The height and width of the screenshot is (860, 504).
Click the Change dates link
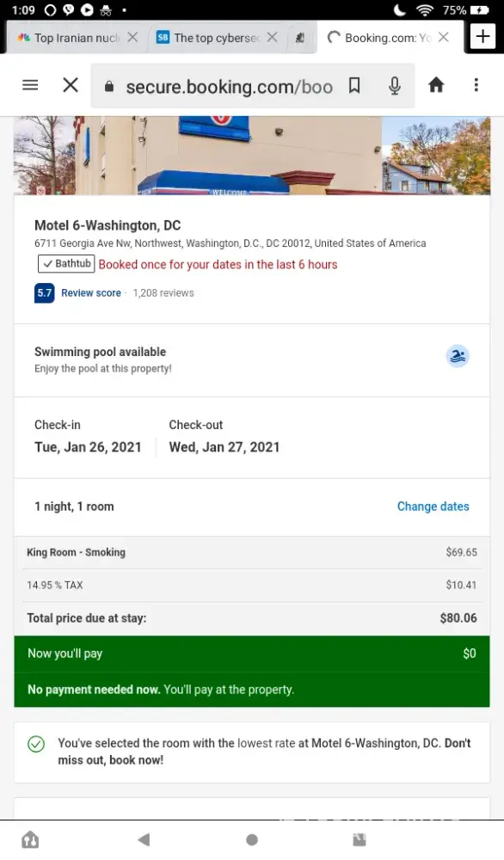coord(433,507)
